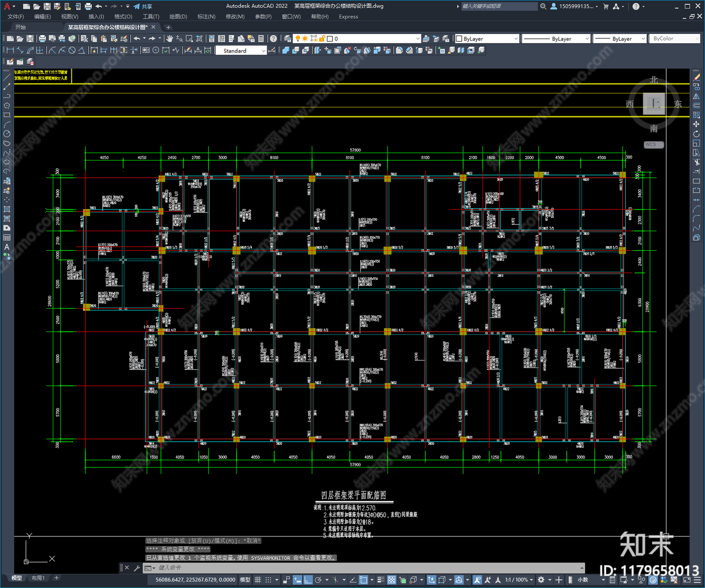The width and height of the screenshot is (705, 588).
Task: Open the Help question mark icon
Action: (274, 39)
